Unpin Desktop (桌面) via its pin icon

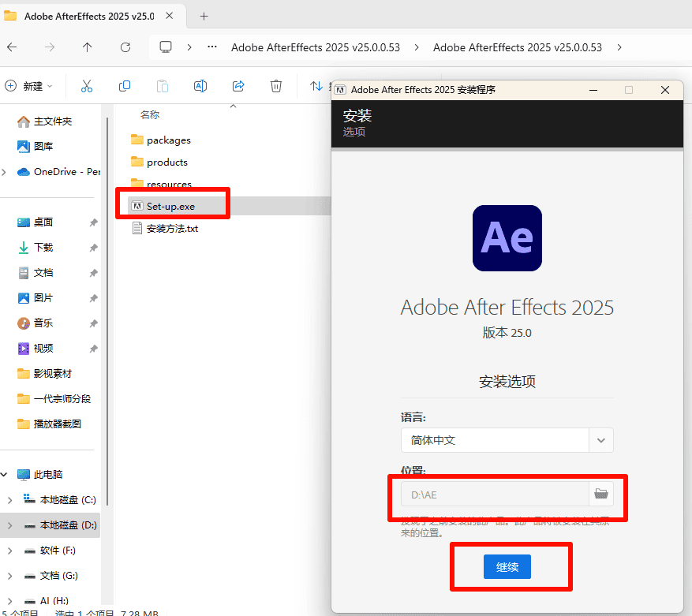click(x=93, y=222)
